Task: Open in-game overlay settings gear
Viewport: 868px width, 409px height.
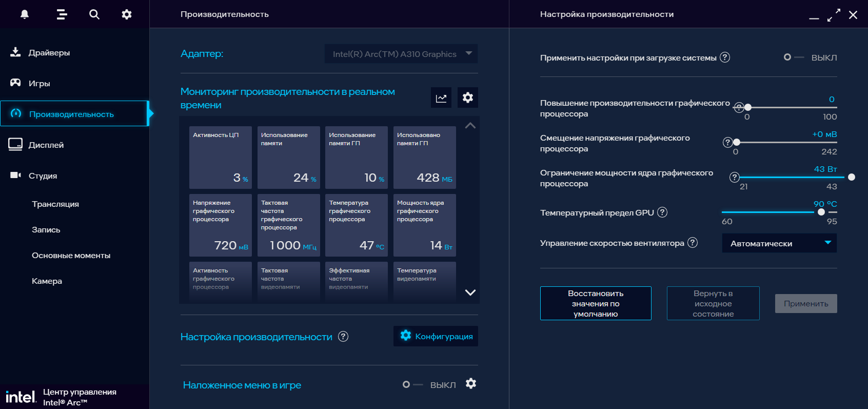Action: pos(471,383)
